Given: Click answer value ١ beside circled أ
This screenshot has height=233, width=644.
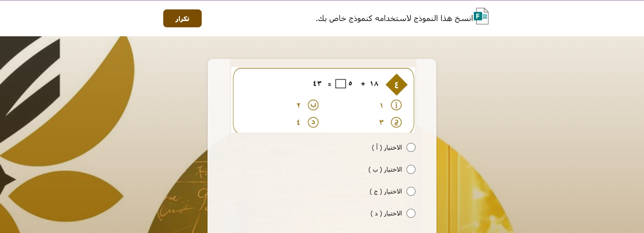Looking at the screenshot, I should (x=381, y=106).
